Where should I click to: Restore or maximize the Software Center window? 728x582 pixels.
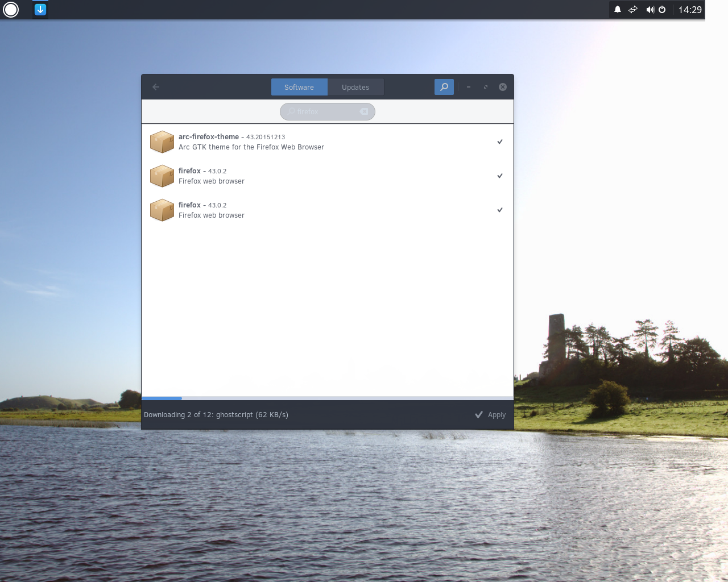coord(486,87)
